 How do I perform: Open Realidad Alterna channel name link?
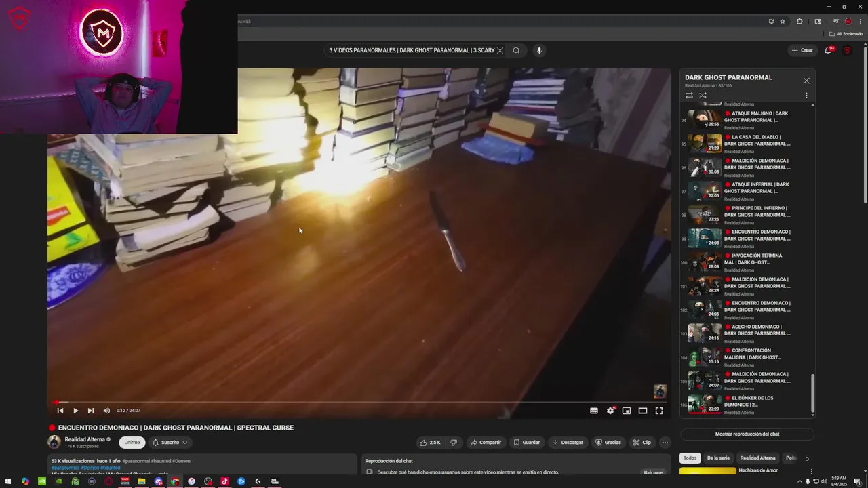(85, 439)
